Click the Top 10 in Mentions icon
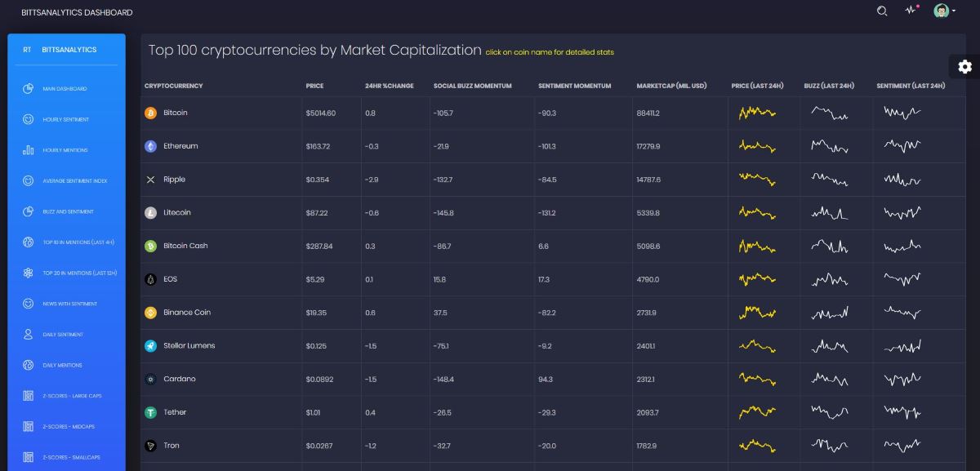980x471 pixels. tap(28, 242)
